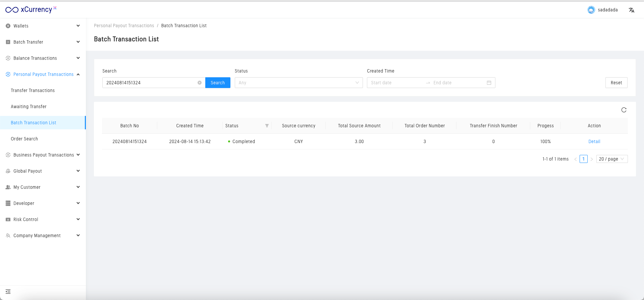The width and height of the screenshot is (644, 300).
Task: Click the Start date input field
Action: [x=396, y=83]
